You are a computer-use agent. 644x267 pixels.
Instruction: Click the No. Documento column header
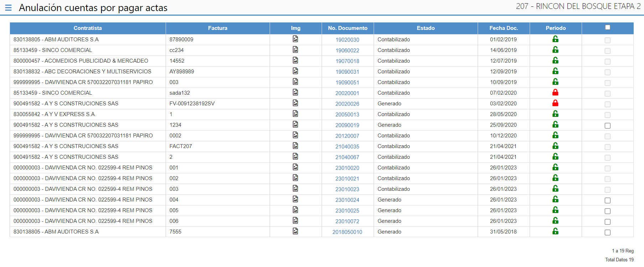(x=348, y=28)
